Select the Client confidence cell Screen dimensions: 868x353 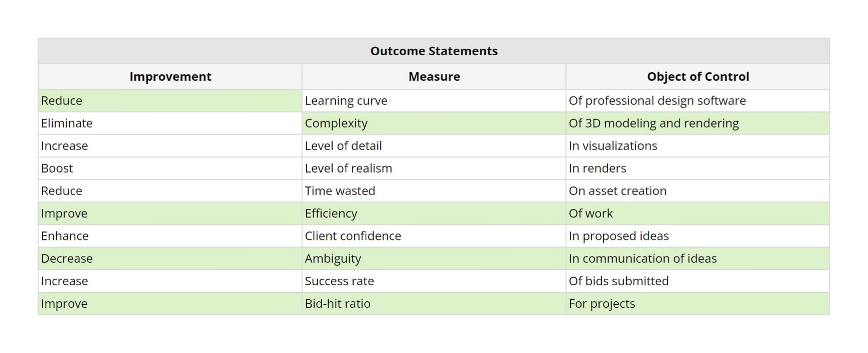(x=353, y=237)
